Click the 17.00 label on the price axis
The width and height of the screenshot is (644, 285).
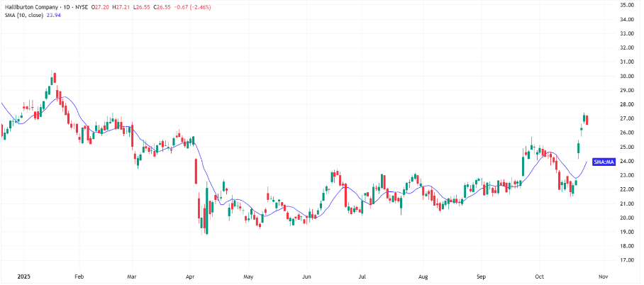tap(626, 261)
